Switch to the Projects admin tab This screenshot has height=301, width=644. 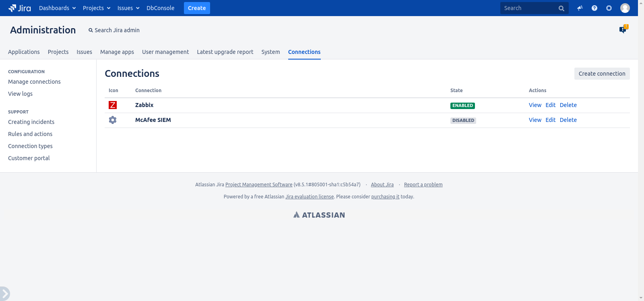click(x=58, y=52)
